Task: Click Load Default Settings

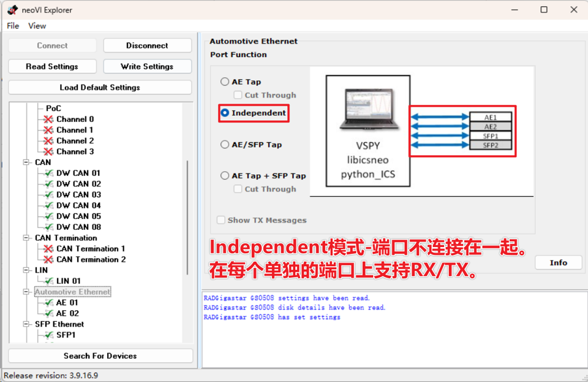Action: (x=100, y=88)
